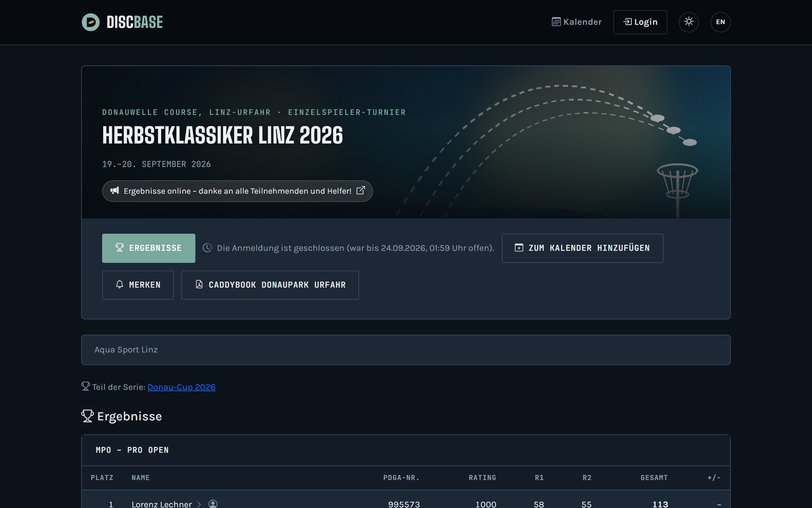Open the Kalender page
The image size is (812, 508).
[577, 22]
